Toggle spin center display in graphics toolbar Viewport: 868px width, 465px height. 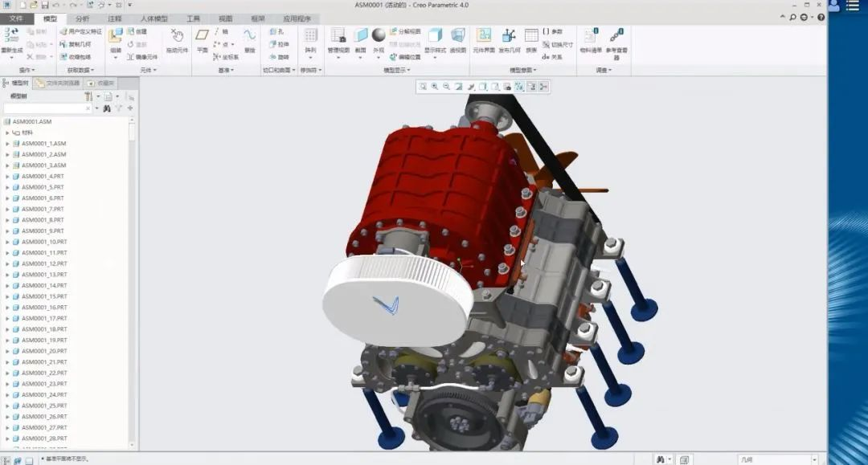tap(543, 87)
